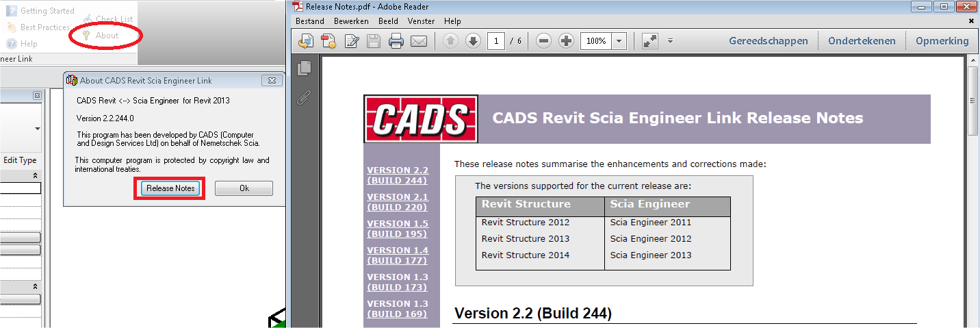Viewport: 980px width, 328px height.
Task: Click the Print icon in Adobe Reader
Action: tap(396, 41)
